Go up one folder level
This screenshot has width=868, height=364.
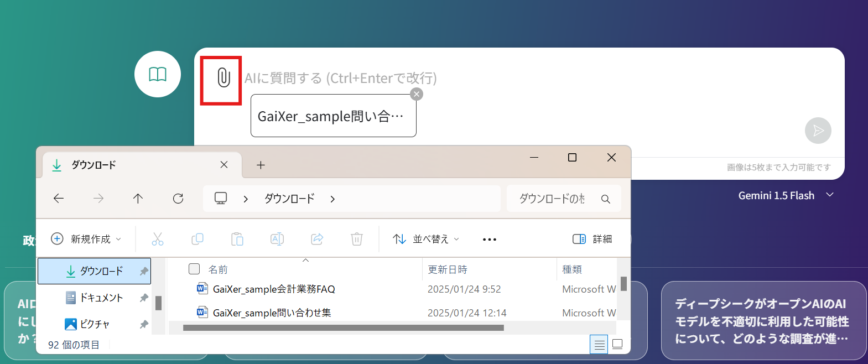click(138, 199)
